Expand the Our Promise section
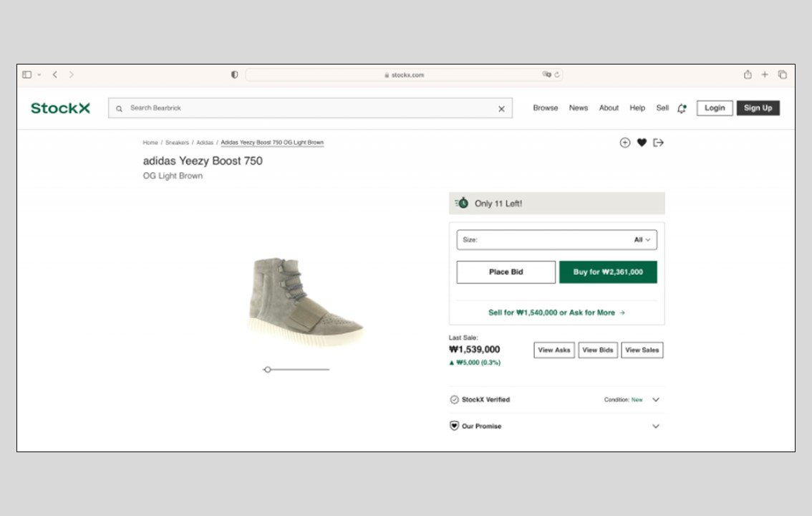Screen dimensions: 812x516 click(x=655, y=426)
